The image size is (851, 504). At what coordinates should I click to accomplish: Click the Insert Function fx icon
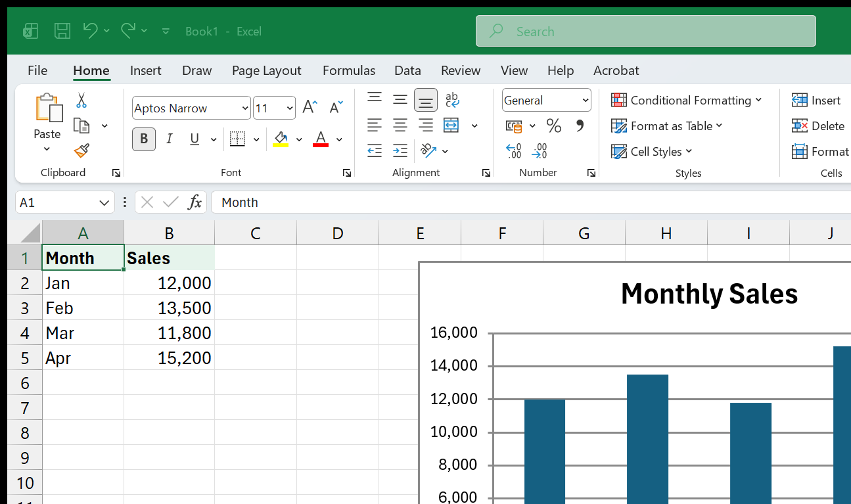pos(195,202)
